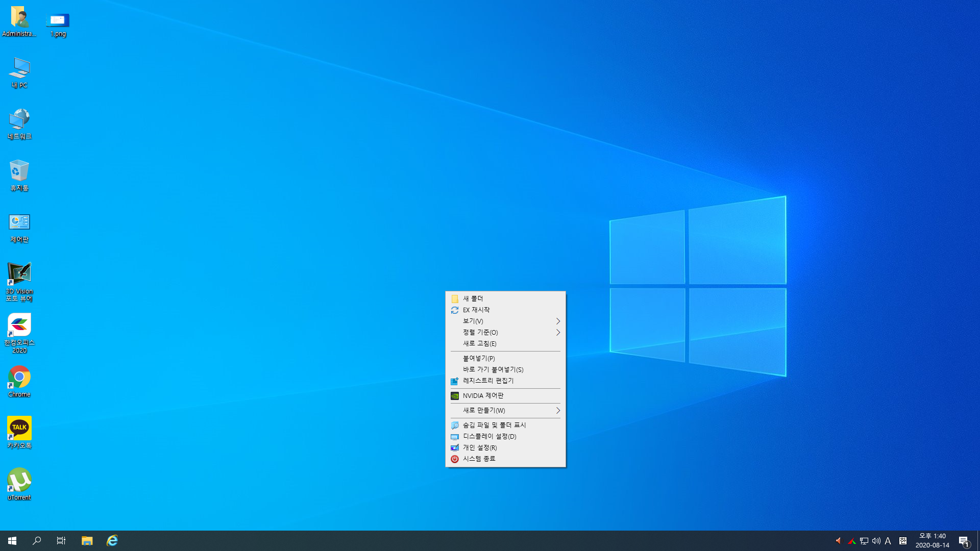Launch Internet Explorer from taskbar
Viewport: 980px width, 551px height.
pyautogui.click(x=112, y=541)
